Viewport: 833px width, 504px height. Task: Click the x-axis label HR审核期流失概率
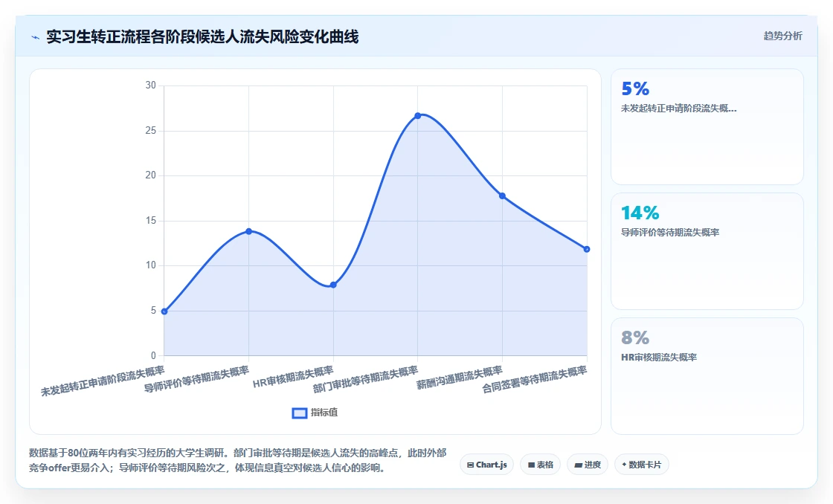[293, 377]
